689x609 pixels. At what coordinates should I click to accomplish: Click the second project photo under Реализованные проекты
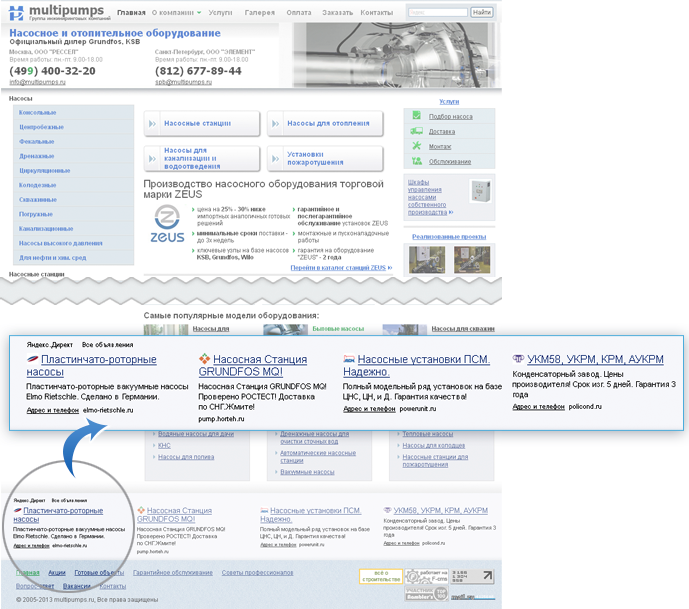click(472, 259)
